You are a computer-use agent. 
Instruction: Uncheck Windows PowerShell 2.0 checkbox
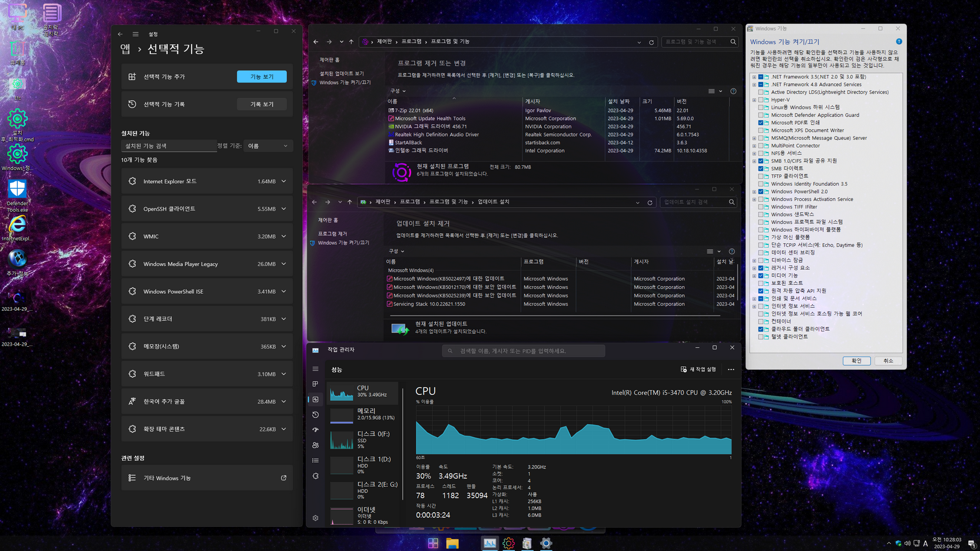click(761, 192)
